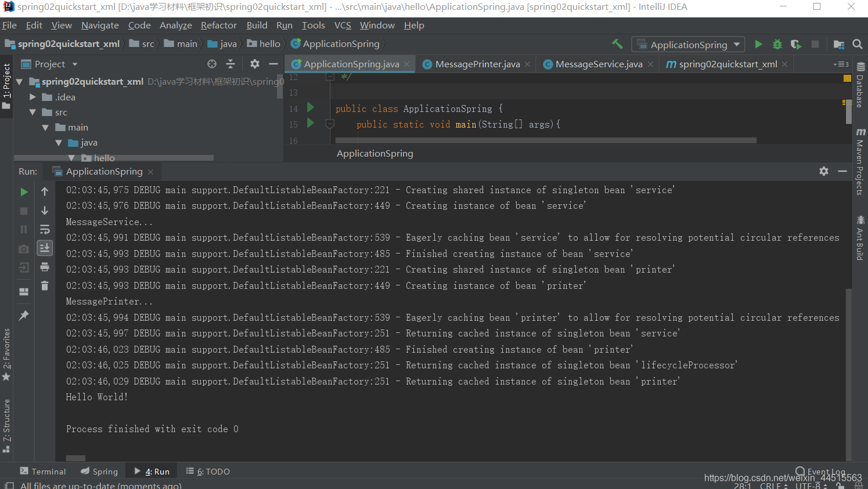Go up the stack trace arrow
The height and width of the screenshot is (489, 868).
[45, 191]
